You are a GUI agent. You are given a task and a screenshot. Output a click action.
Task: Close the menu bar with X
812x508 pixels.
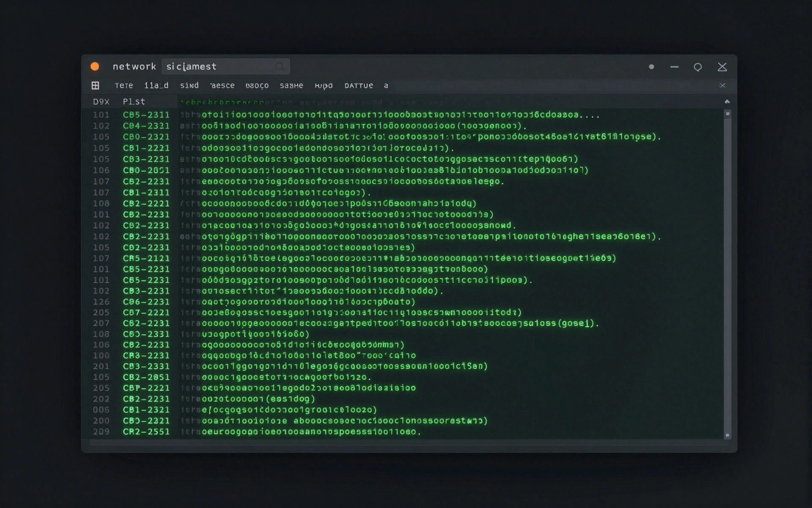[x=722, y=86]
